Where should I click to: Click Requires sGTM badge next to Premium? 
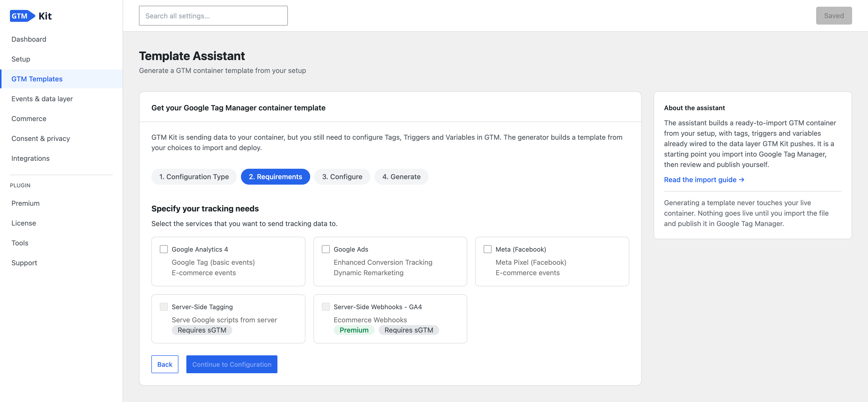(x=409, y=330)
